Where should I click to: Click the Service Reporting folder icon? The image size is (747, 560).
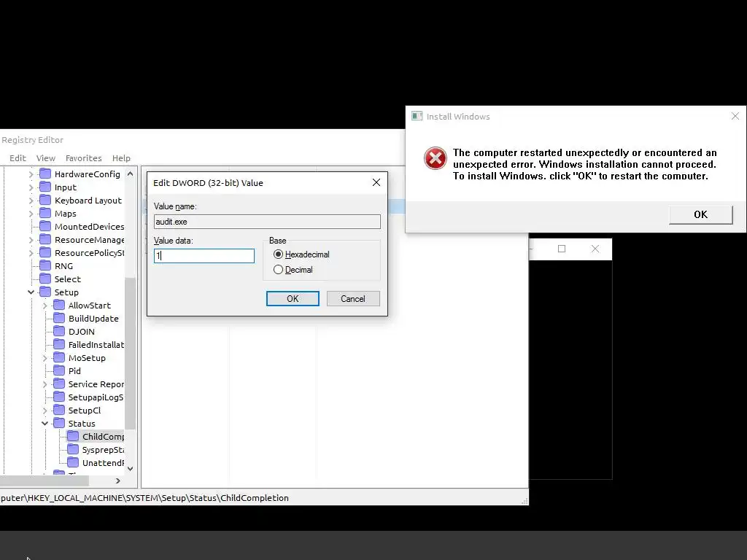[x=59, y=384]
